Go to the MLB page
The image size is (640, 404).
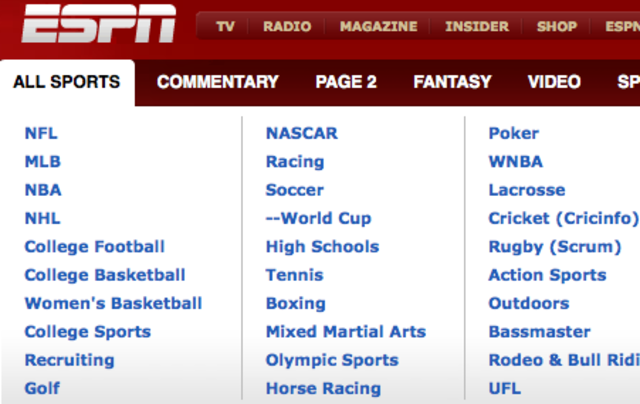pyautogui.click(x=43, y=162)
